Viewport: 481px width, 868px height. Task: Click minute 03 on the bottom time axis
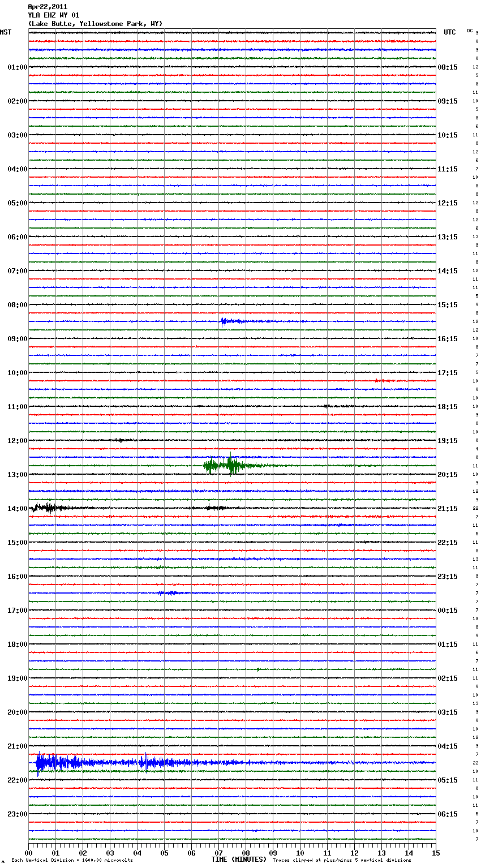point(110,853)
